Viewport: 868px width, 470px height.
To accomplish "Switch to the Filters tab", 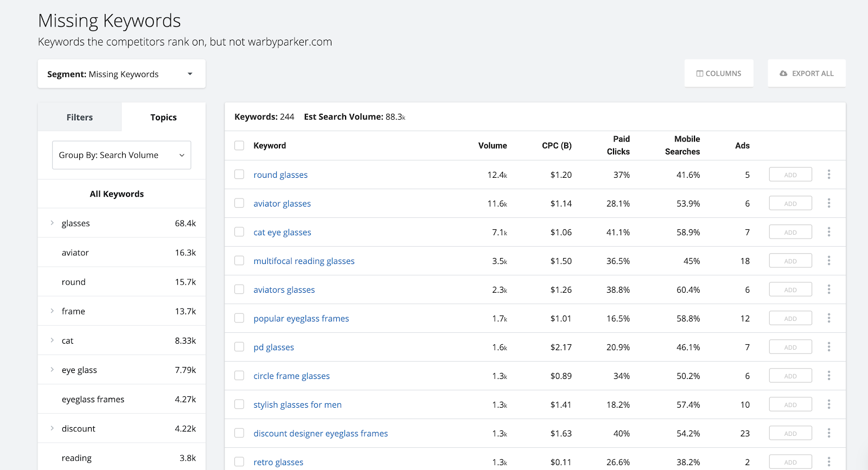I will pos(80,117).
